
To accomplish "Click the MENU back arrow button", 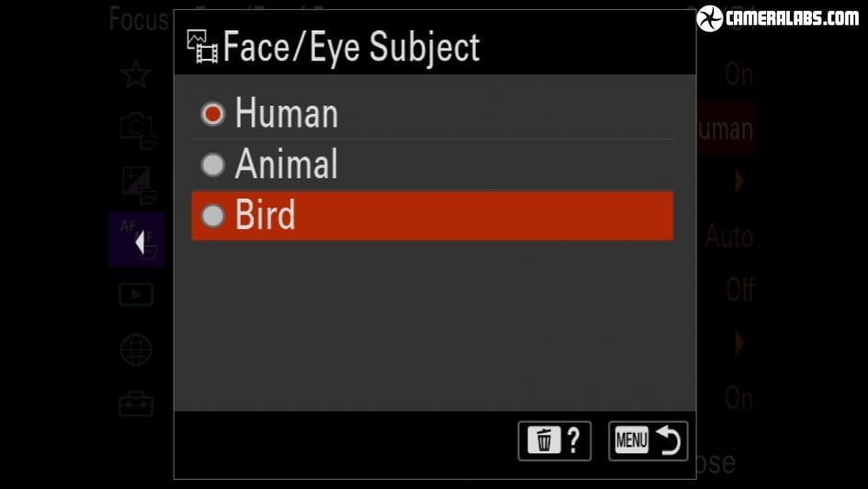I will 648,441.
